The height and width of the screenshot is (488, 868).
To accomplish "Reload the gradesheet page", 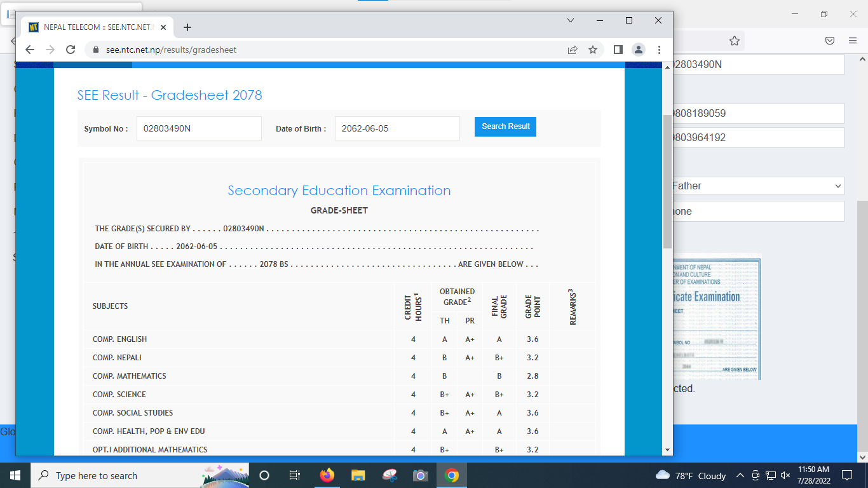I will tap(71, 50).
